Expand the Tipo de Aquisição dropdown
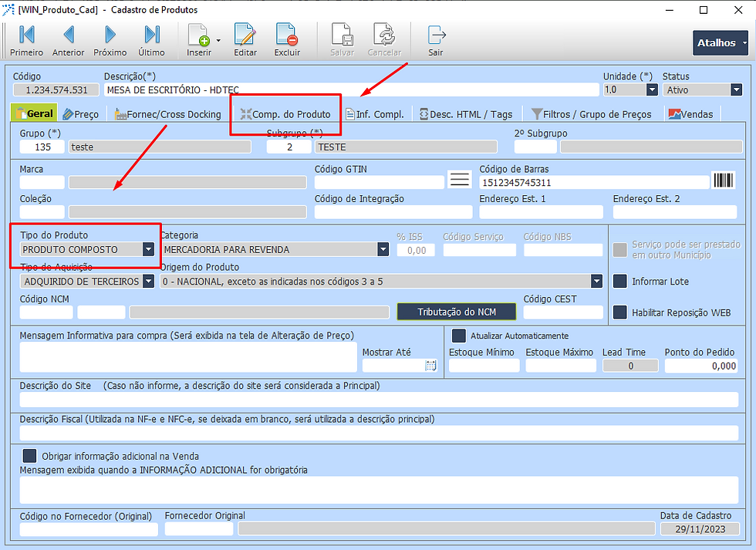This screenshot has height=550, width=756. (x=148, y=281)
